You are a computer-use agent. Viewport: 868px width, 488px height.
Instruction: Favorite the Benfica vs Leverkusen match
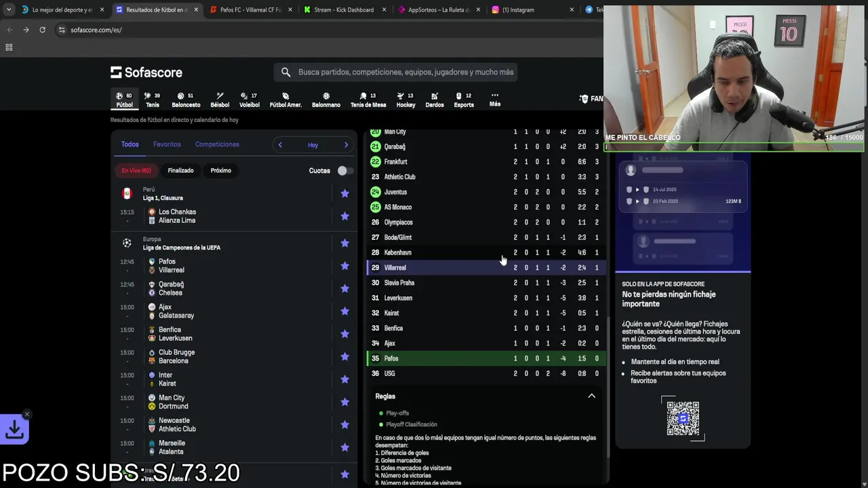click(x=344, y=334)
